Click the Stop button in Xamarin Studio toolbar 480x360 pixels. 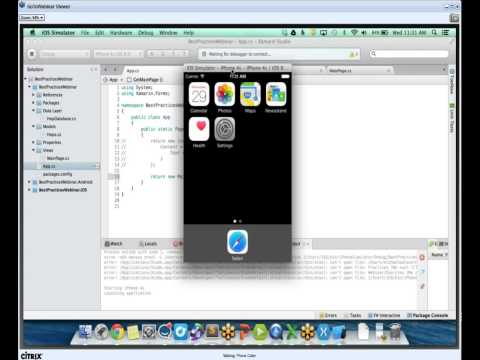click(x=32, y=54)
